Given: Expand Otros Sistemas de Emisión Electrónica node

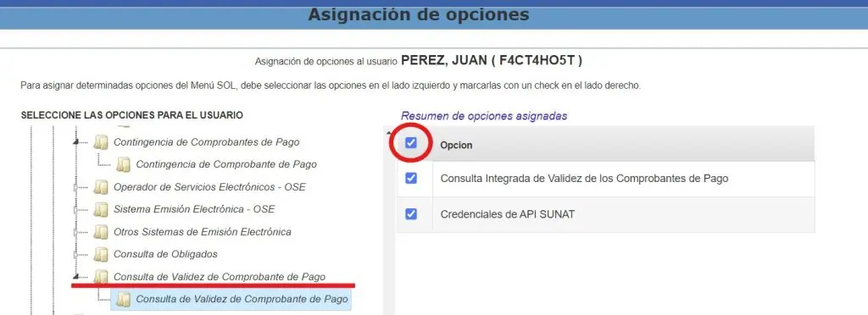Looking at the screenshot, I should (x=76, y=232).
